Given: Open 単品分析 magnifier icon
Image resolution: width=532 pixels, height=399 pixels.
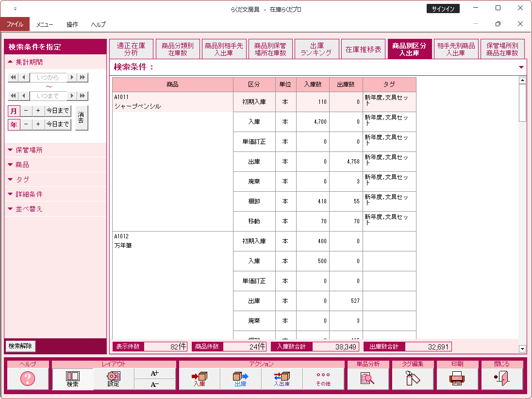Looking at the screenshot, I should pos(368,379).
